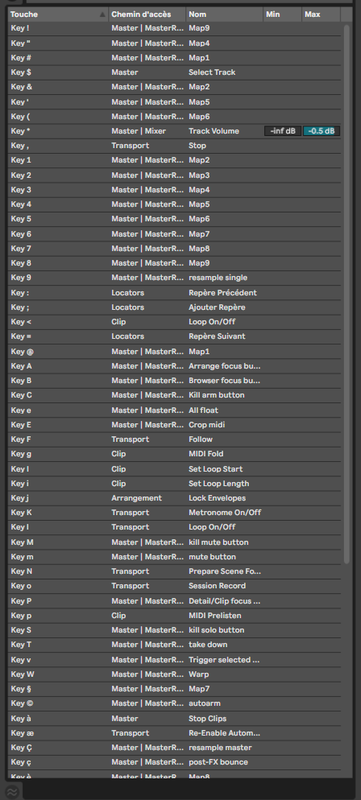Viewport: 361px width, 800px height.
Task: Select the resample master mapping
Action: click(x=220, y=747)
